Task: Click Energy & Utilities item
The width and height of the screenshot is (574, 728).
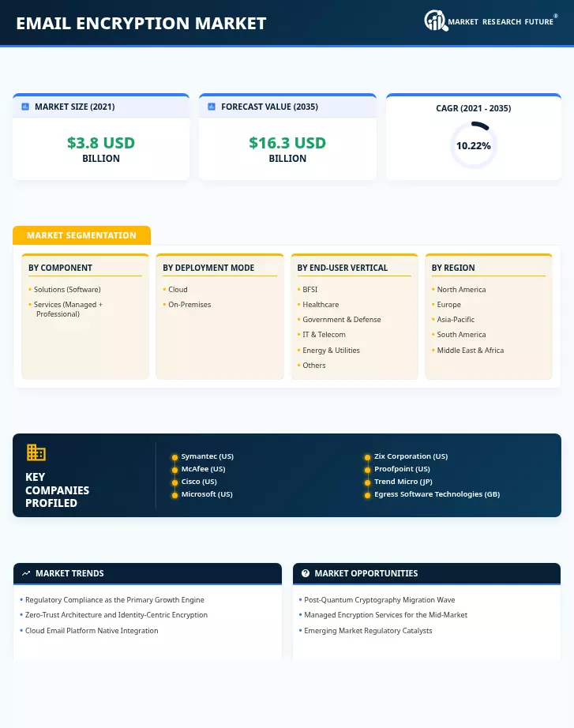Action: [x=331, y=351]
